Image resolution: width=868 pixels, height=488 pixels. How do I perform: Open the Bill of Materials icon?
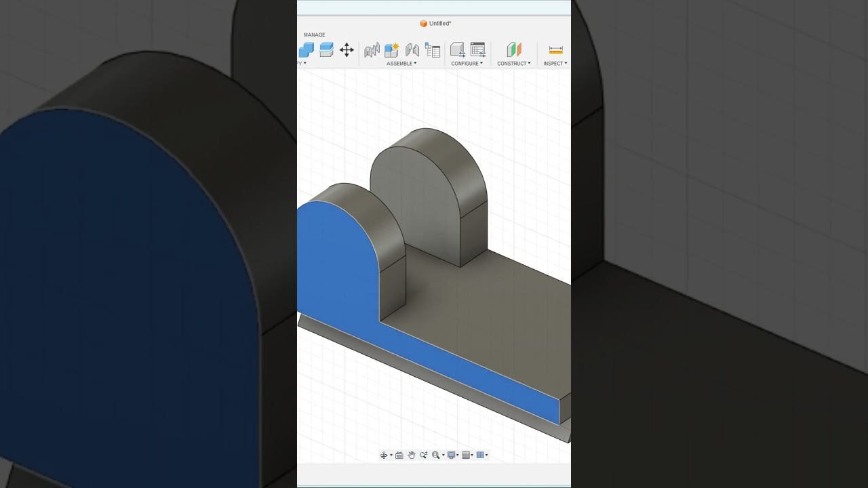click(x=433, y=49)
